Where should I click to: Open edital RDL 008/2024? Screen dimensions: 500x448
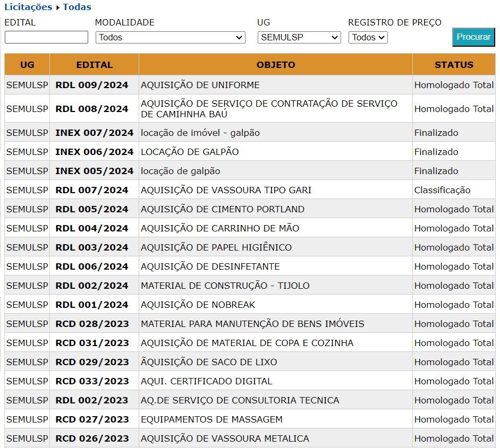pos(92,109)
